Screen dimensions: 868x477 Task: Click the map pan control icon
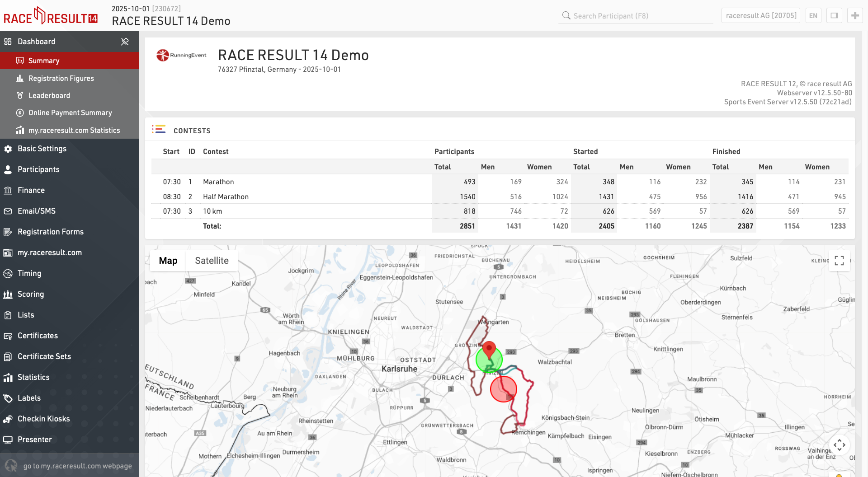coord(839,445)
